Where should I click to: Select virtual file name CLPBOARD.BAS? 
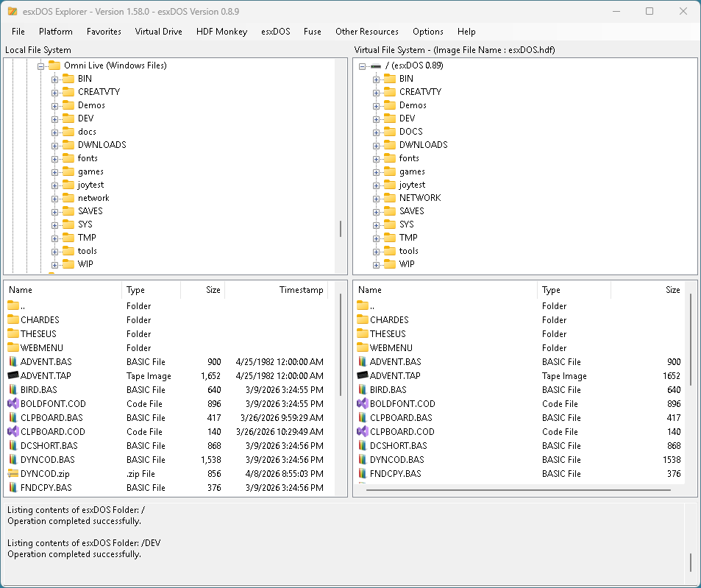[x=401, y=417]
